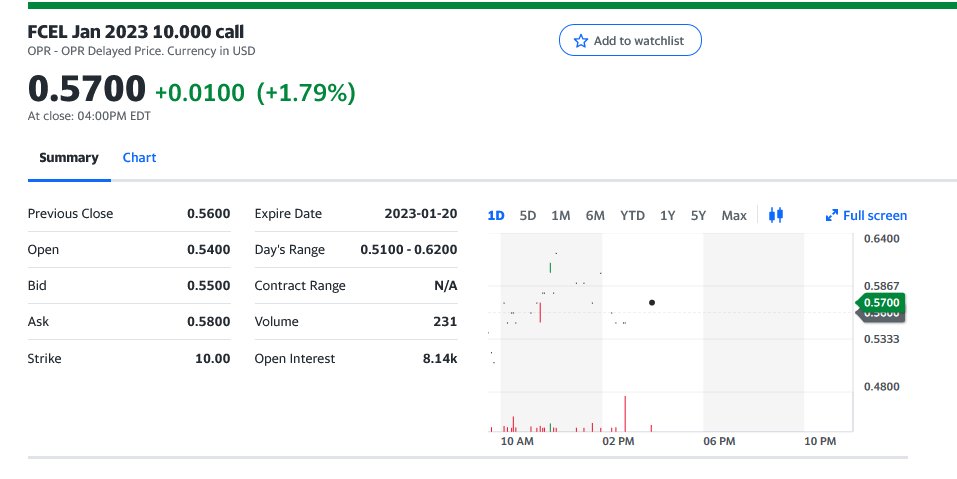This screenshot has width=957, height=479.
Task: Click the At close: 04:00PM EDT text
Action: (89, 116)
